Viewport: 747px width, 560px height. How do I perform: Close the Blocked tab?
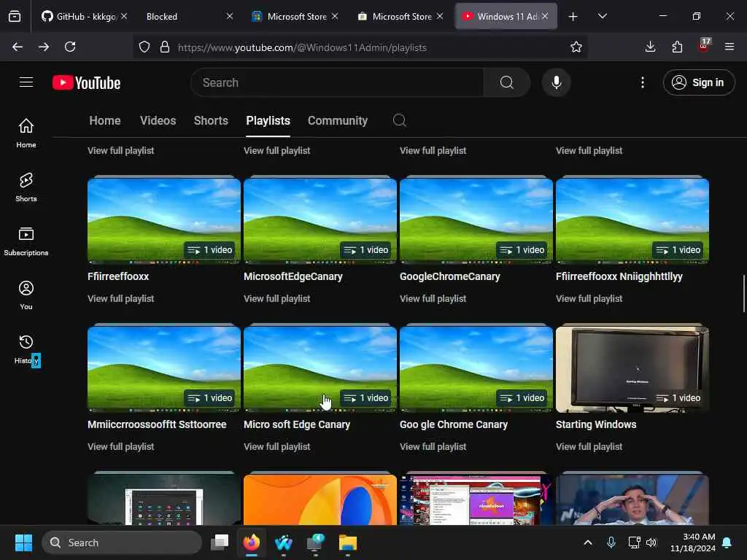pyautogui.click(x=230, y=16)
